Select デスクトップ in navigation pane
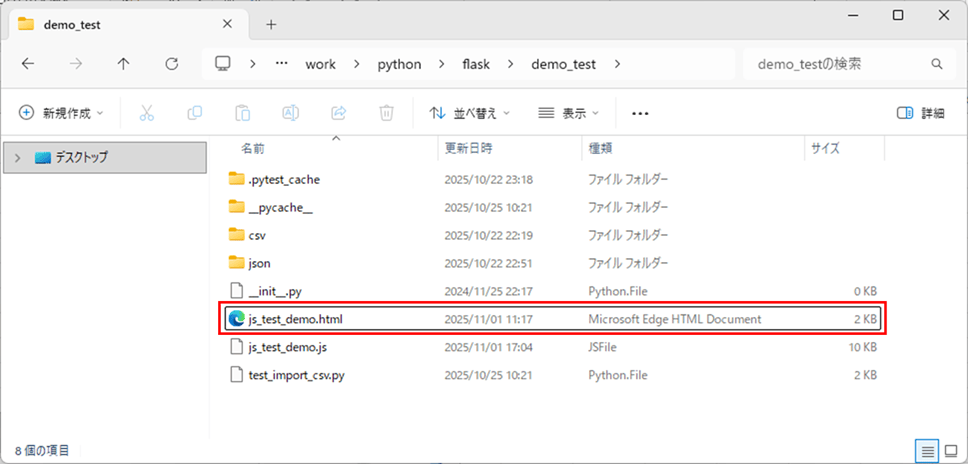The width and height of the screenshot is (968, 464). point(105,158)
